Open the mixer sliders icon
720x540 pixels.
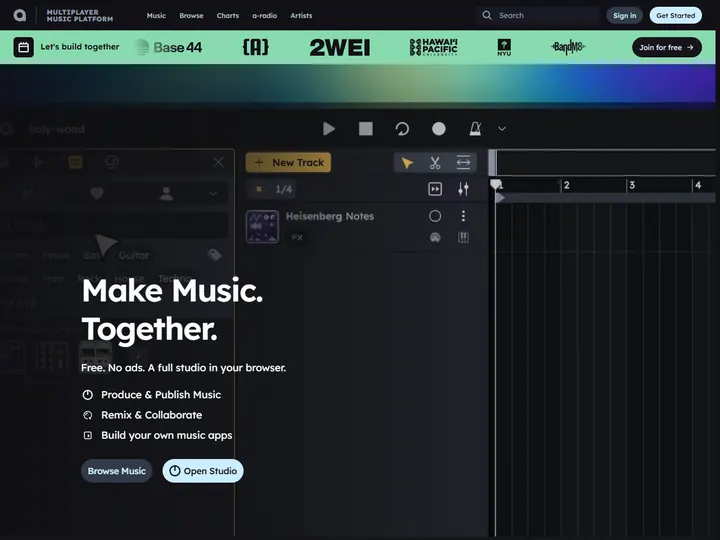coord(463,189)
